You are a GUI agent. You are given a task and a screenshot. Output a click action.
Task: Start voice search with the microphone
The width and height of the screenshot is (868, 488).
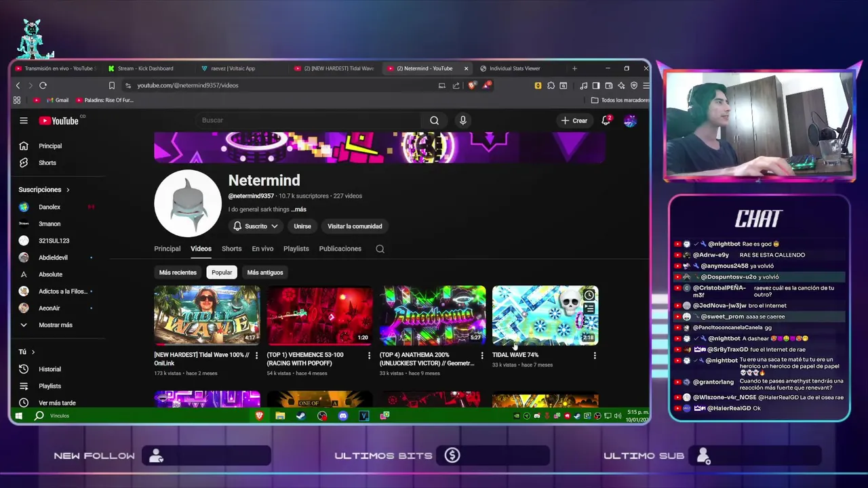pyautogui.click(x=463, y=121)
